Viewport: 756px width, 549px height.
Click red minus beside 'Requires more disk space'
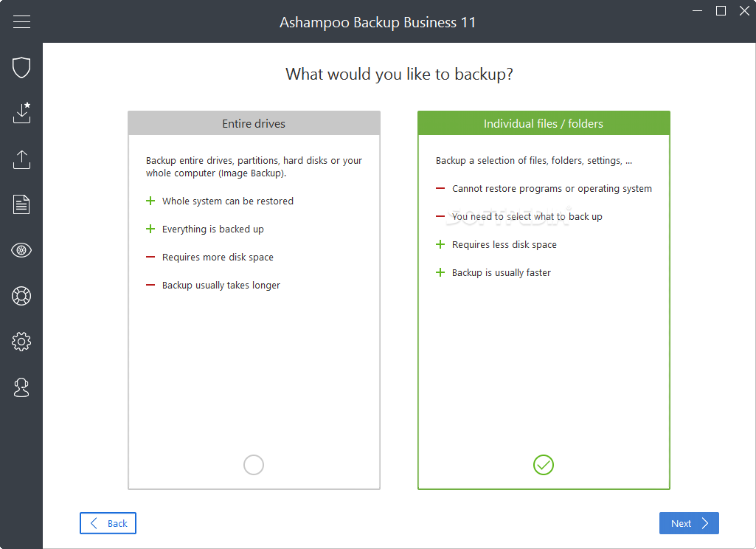coord(150,257)
